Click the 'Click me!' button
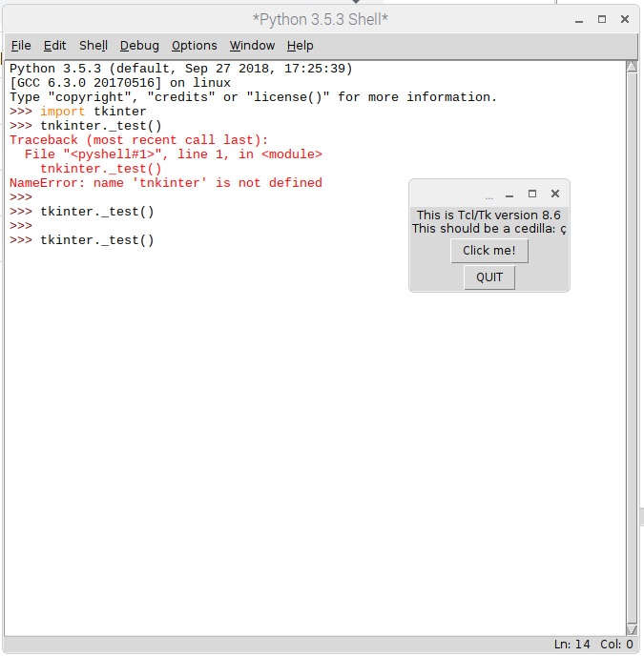 (x=489, y=251)
